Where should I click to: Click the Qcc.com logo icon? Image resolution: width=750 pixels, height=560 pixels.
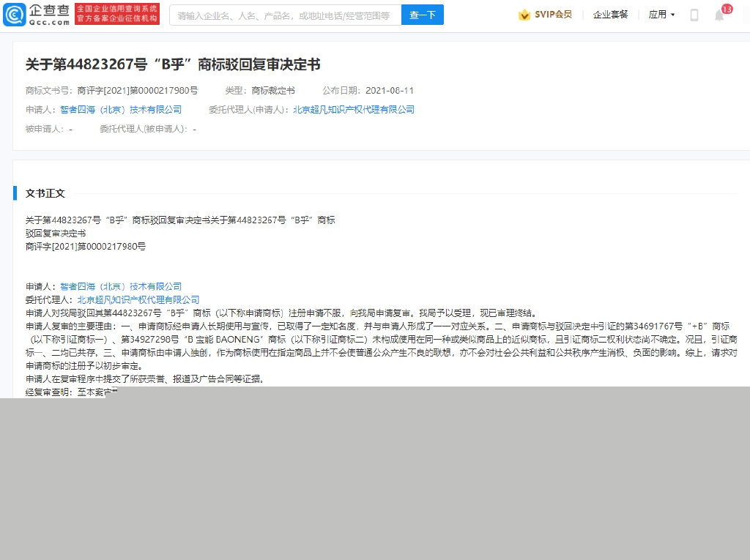(x=15, y=15)
